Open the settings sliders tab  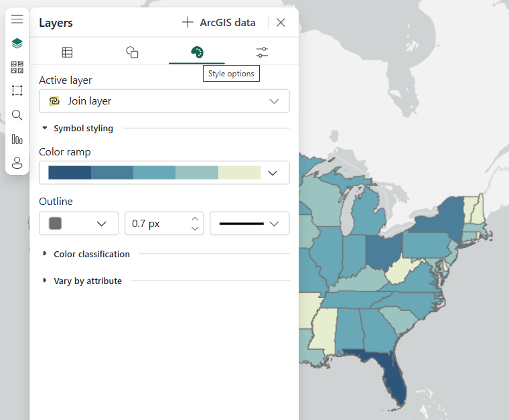coord(262,52)
